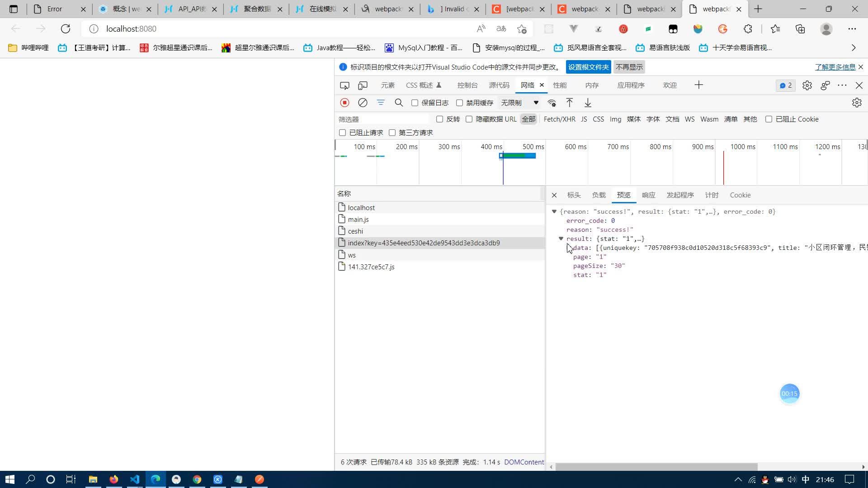Switch to 控制台 panel

point(467,85)
